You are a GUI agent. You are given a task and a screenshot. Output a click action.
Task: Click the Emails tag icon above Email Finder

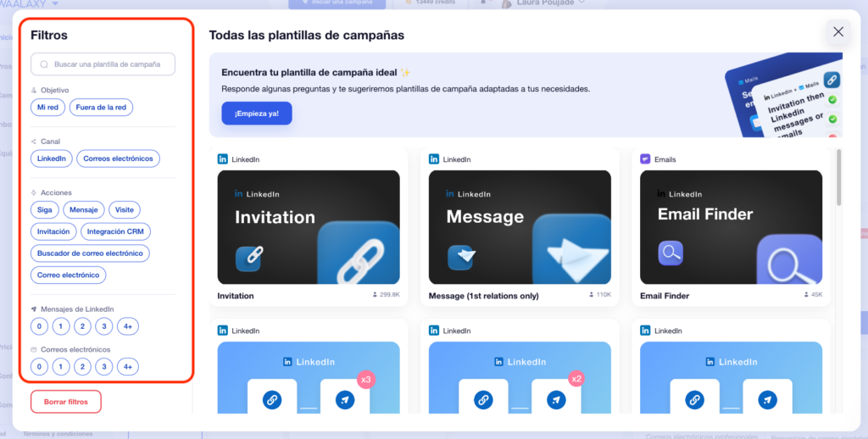pos(645,159)
